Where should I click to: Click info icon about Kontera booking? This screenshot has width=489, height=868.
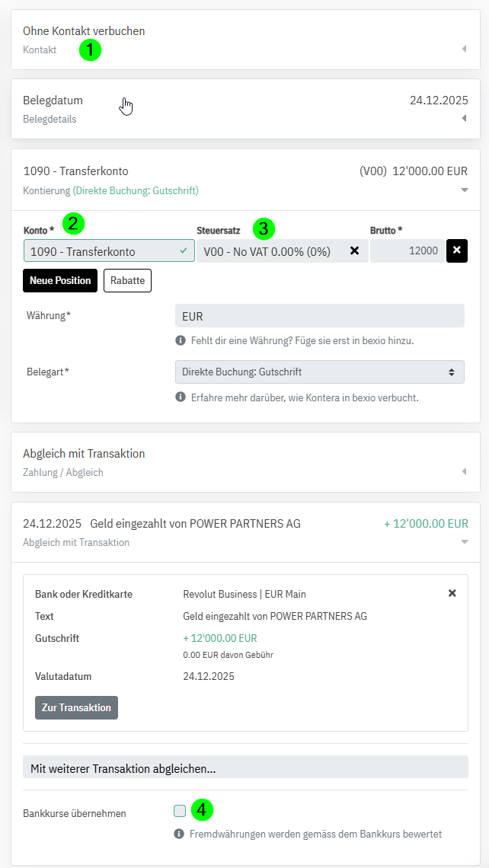(x=180, y=397)
